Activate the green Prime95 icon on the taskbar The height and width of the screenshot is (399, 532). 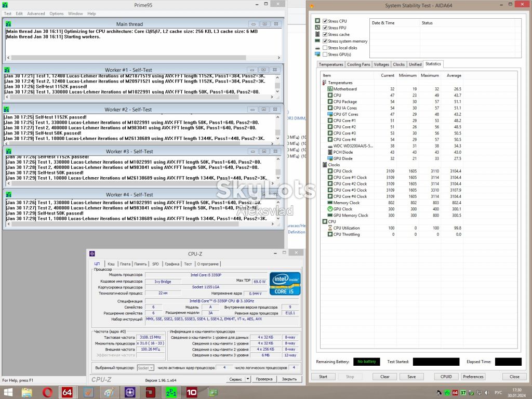171,393
